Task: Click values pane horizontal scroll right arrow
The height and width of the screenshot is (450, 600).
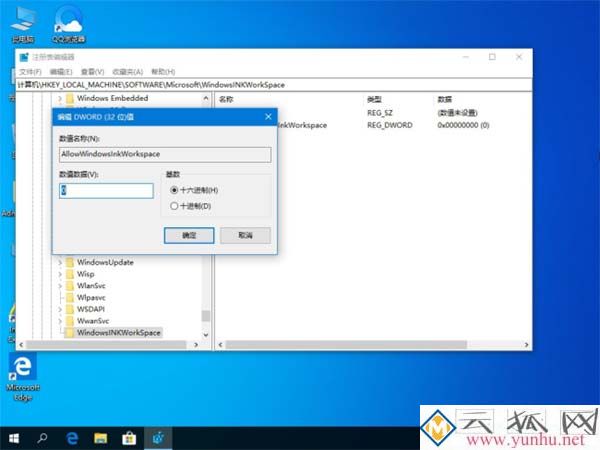Action: (527, 345)
